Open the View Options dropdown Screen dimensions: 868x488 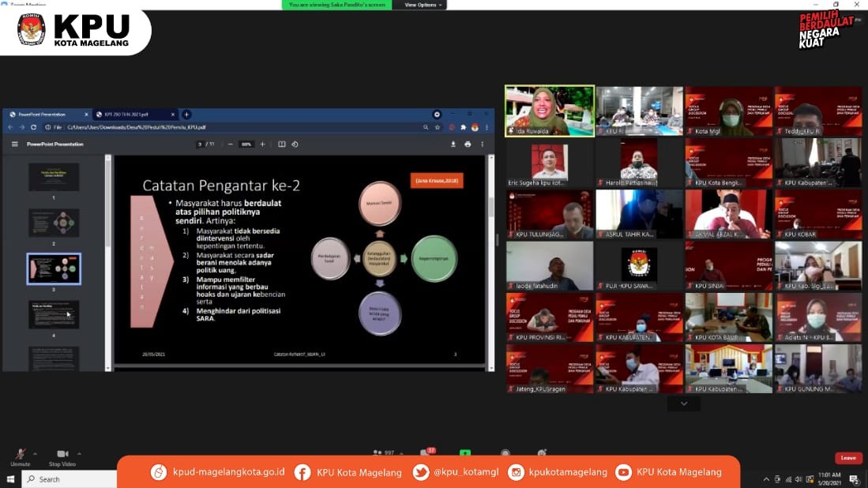pos(423,5)
